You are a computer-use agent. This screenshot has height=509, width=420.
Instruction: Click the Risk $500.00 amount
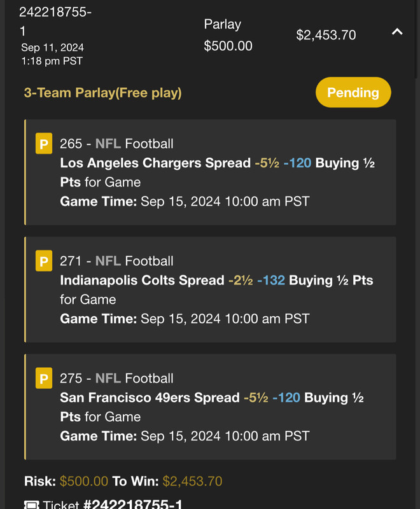click(84, 481)
